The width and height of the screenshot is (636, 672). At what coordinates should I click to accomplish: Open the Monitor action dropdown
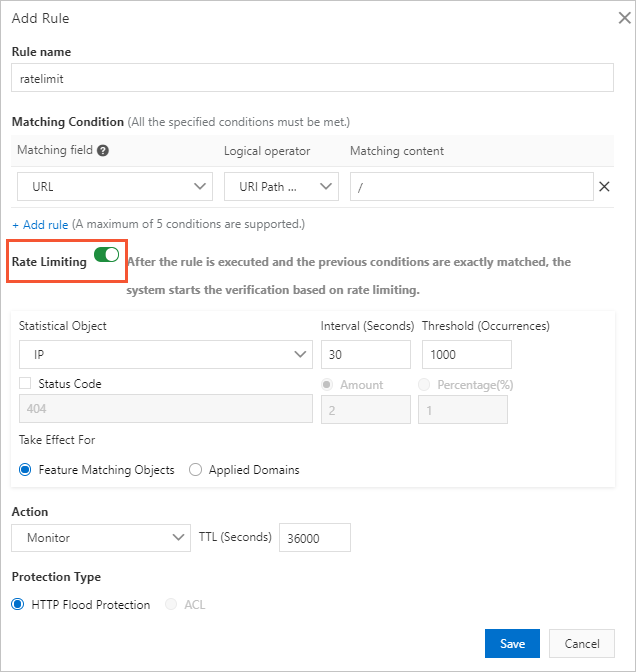(x=100, y=538)
